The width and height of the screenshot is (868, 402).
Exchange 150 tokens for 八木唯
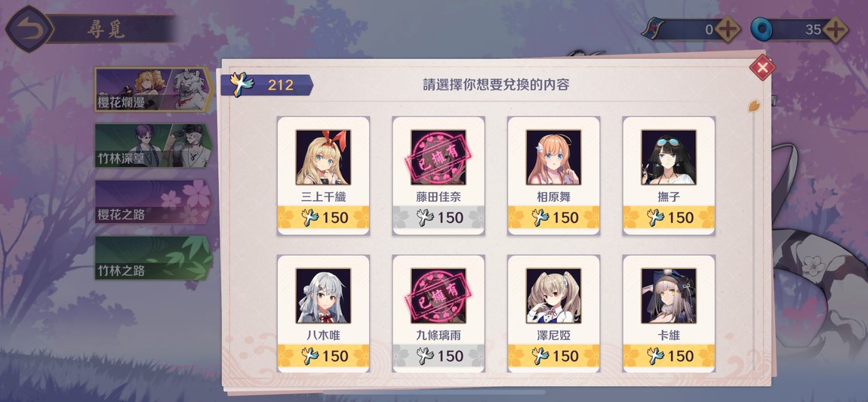point(323,356)
